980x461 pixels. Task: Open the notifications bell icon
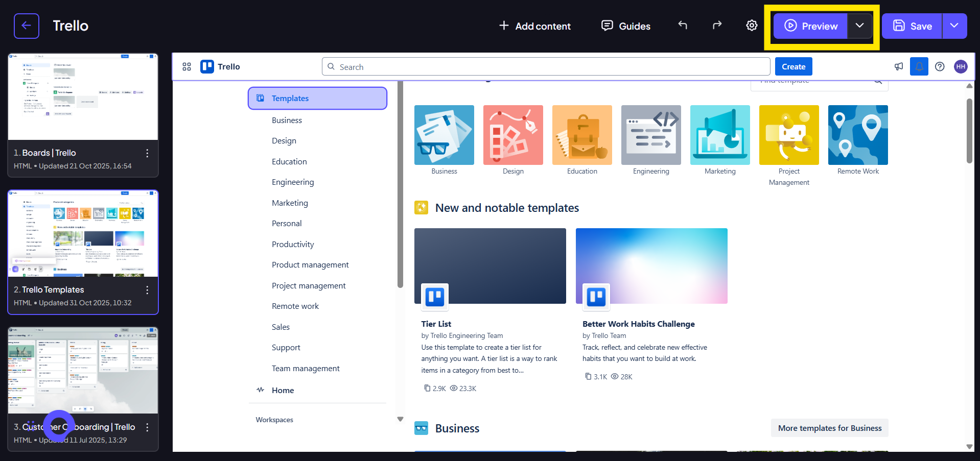pos(919,67)
